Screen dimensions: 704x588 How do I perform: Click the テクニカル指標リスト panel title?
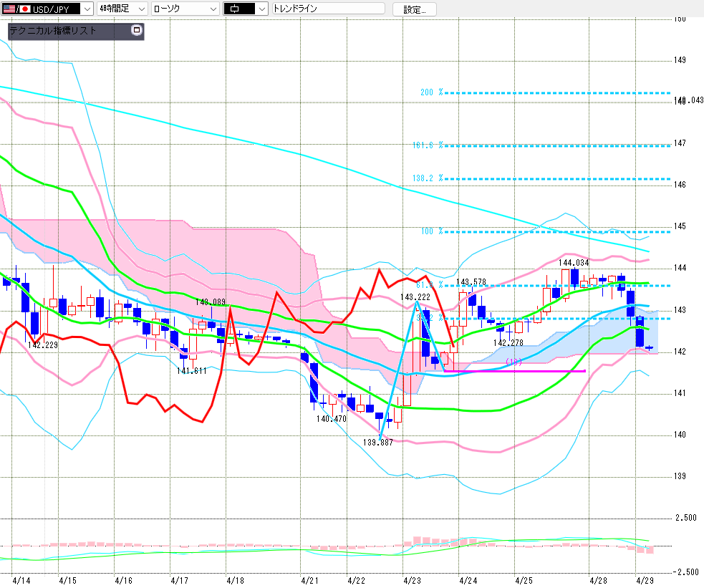pyautogui.click(x=53, y=31)
